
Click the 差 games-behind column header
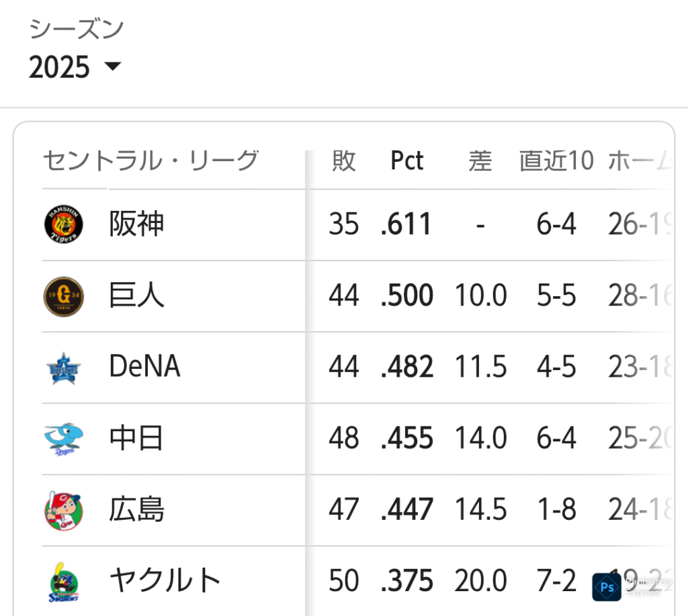480,161
